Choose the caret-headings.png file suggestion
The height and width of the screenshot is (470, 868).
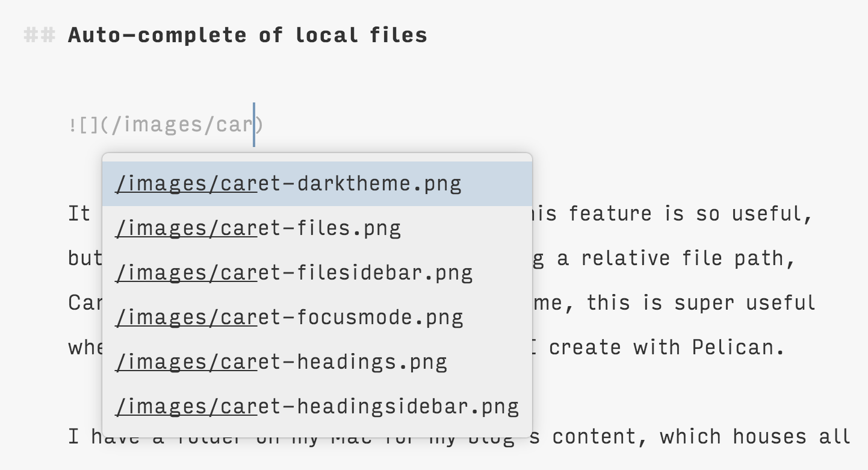[282, 362]
